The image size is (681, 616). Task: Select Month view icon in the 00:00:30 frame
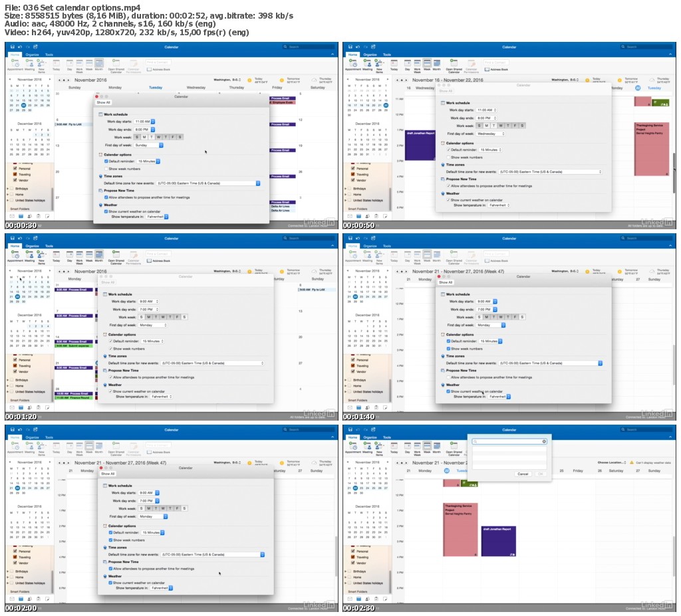(99, 64)
